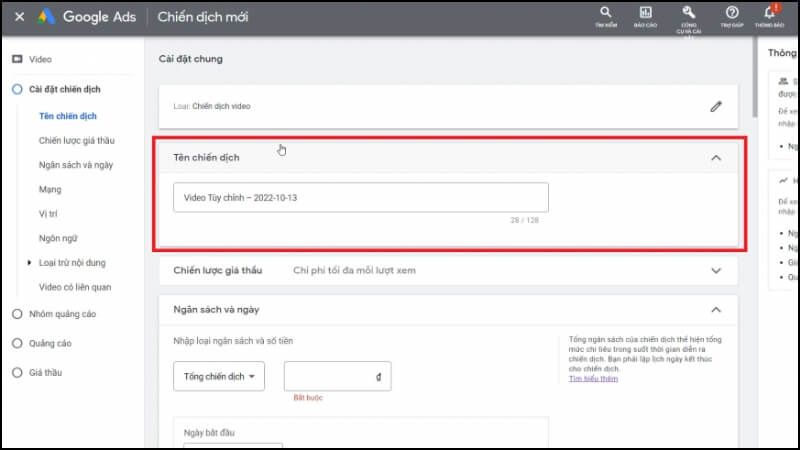
Task: Click the help (Trợ giúp) question icon
Action: (x=731, y=13)
